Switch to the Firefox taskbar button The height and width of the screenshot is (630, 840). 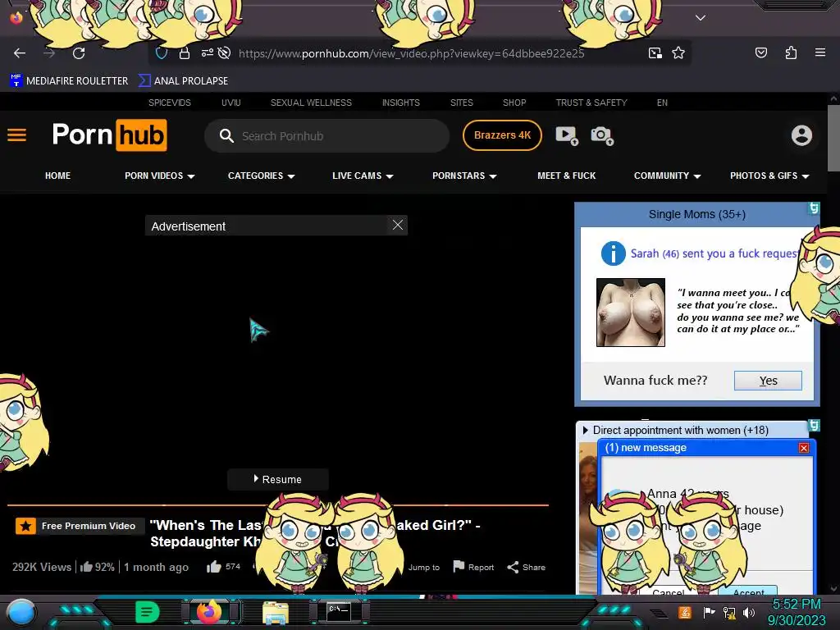click(211, 612)
